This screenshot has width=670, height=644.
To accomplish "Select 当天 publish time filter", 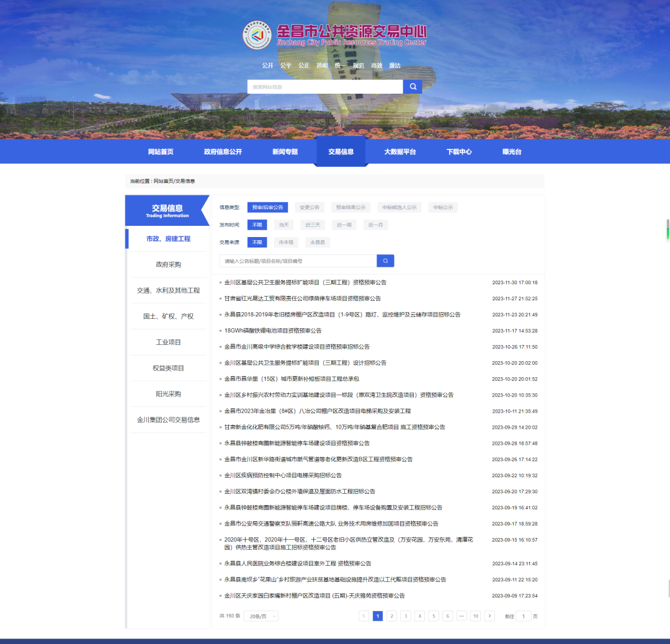I will (x=284, y=225).
